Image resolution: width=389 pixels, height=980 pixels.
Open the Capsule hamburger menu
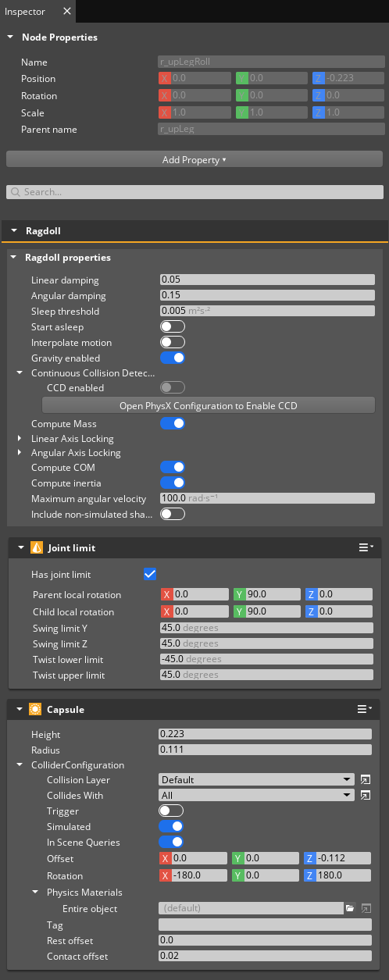(366, 710)
